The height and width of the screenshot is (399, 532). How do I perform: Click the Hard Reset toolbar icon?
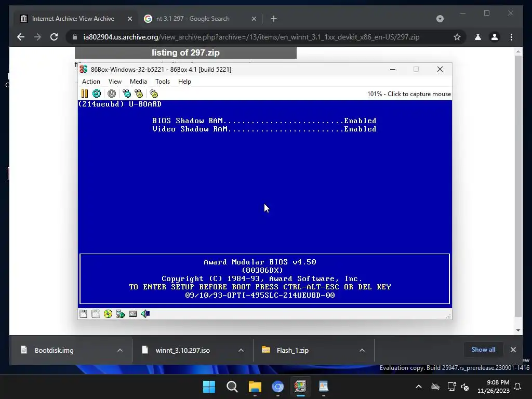tap(97, 94)
